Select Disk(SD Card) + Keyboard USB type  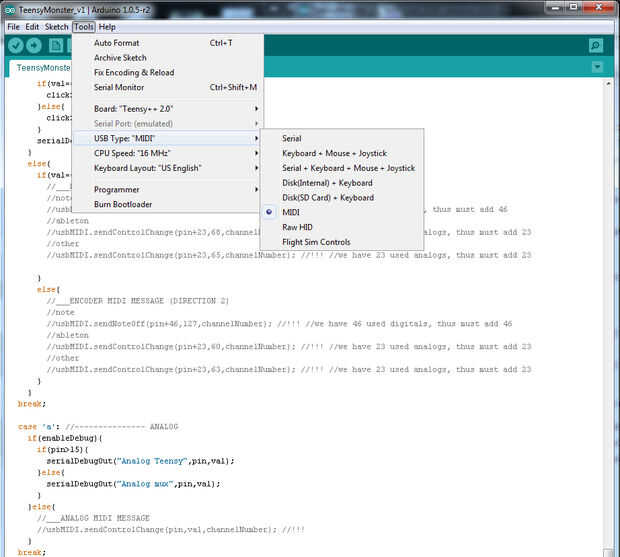[x=342, y=198]
